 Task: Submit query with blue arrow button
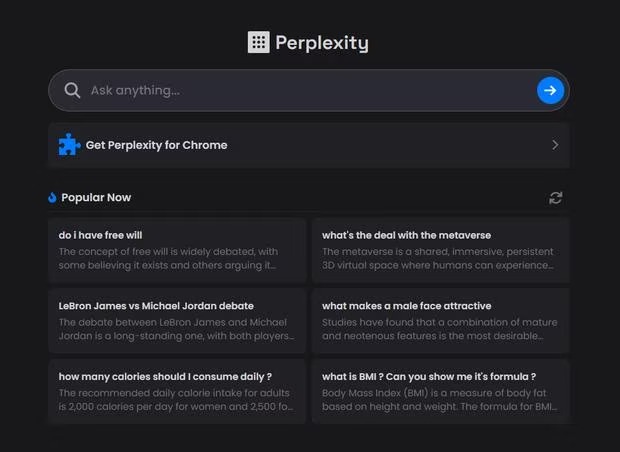[x=550, y=91]
